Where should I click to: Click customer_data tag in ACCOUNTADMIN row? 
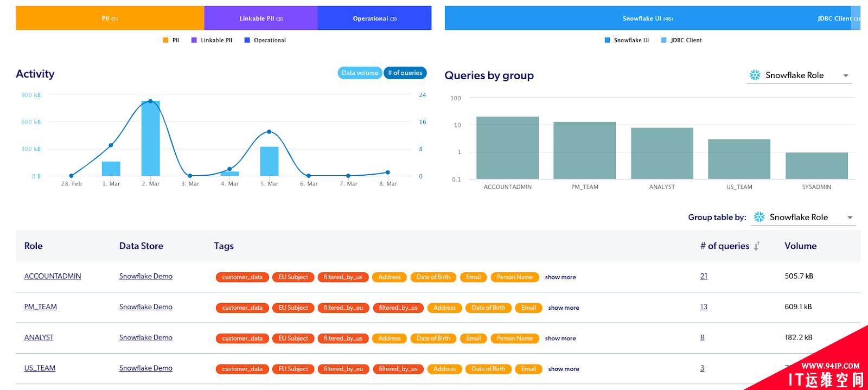(x=242, y=277)
